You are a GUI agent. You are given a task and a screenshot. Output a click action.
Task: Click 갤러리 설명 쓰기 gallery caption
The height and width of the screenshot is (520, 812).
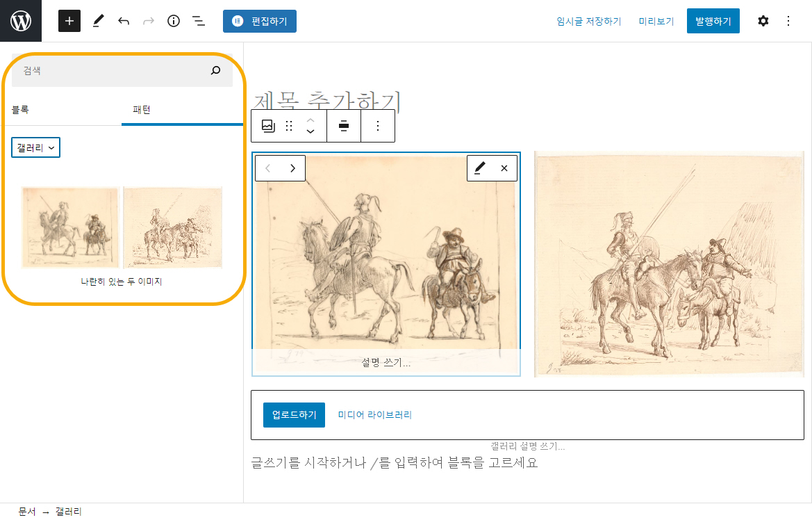click(x=527, y=446)
